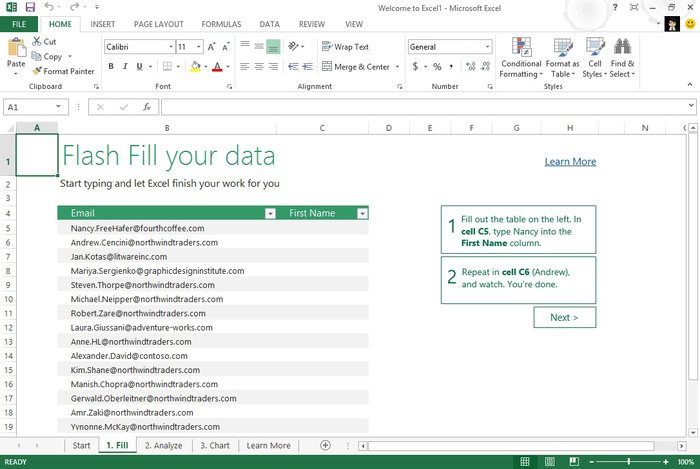Toggle Italic formatting

126,67
